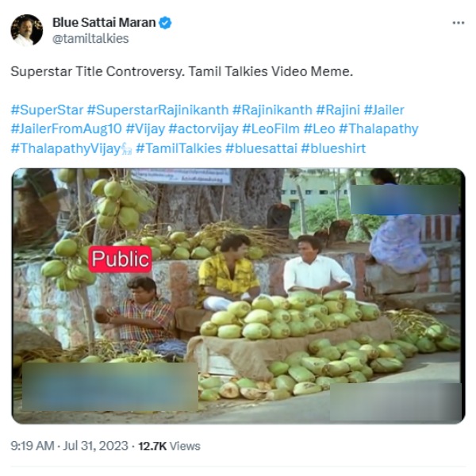Open the #actorvijay hashtag

(x=202, y=129)
